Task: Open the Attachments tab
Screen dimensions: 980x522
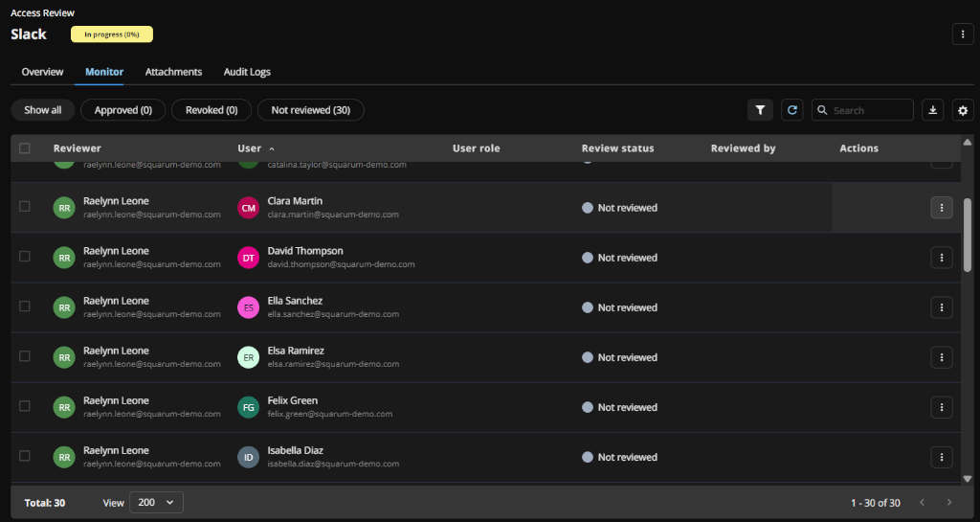Action: click(174, 72)
